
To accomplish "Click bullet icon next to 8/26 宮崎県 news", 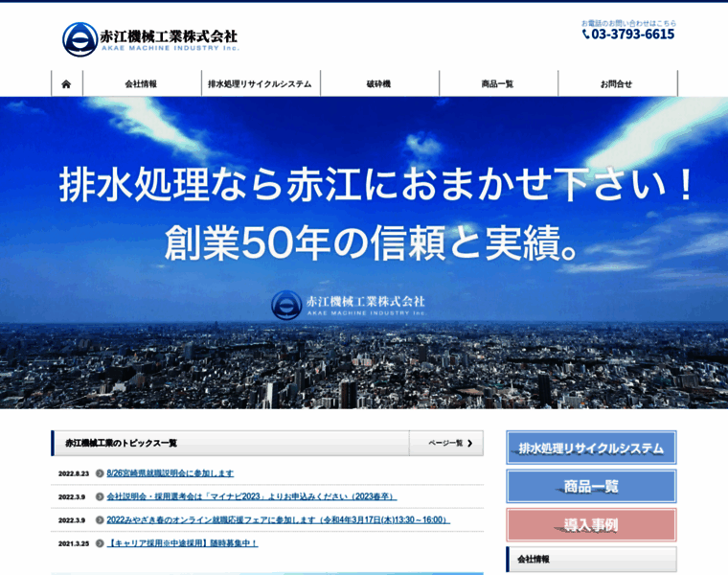I will tap(100, 473).
